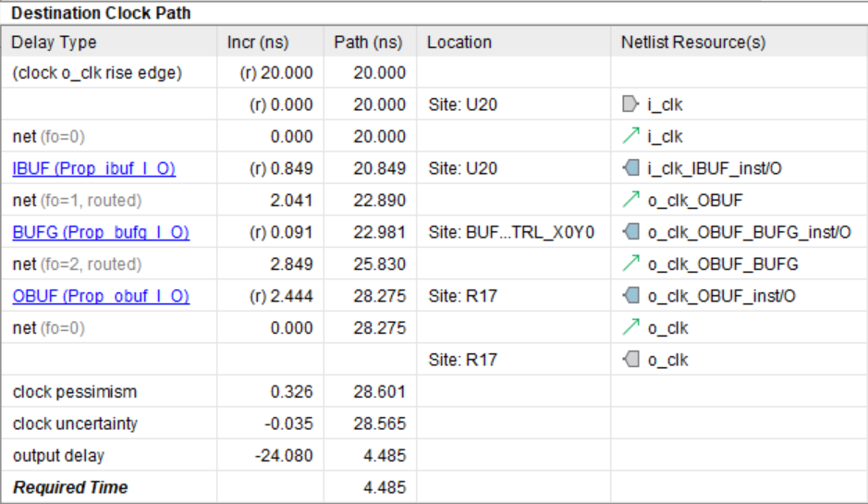868x504 pixels.
Task: Click the pin icon next to o_clk_OBUF_inst/O
Action: coord(630,296)
